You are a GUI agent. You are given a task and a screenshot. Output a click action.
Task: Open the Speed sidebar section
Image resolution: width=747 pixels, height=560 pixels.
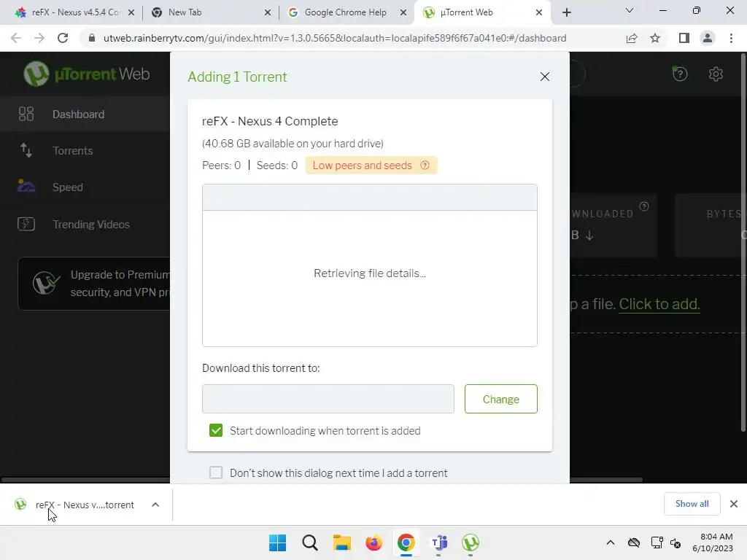(x=85, y=187)
